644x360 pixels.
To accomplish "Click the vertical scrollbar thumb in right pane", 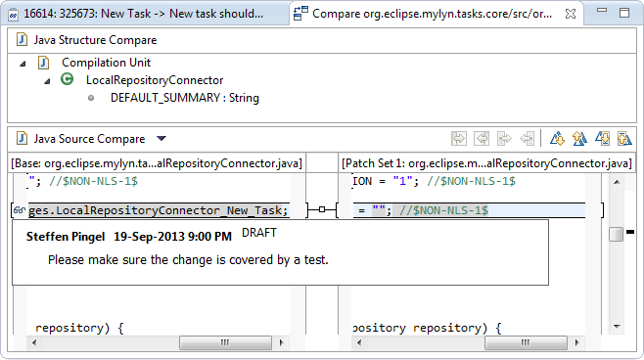I will 616,235.
